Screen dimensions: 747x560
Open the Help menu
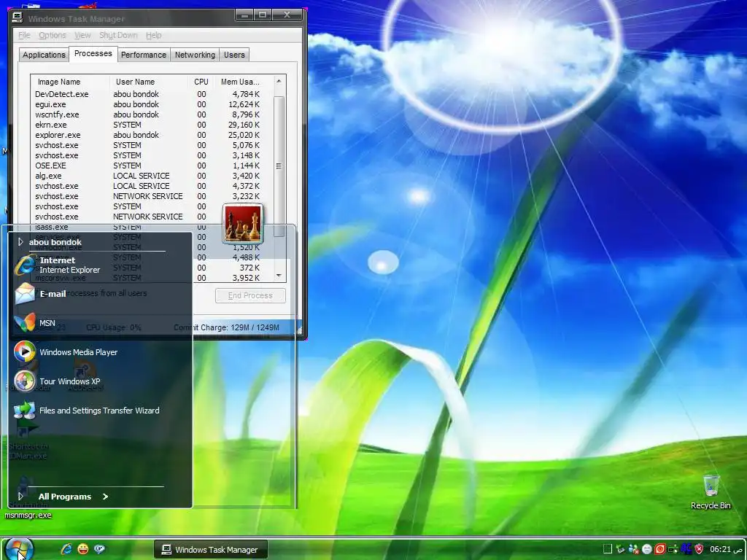click(x=153, y=35)
